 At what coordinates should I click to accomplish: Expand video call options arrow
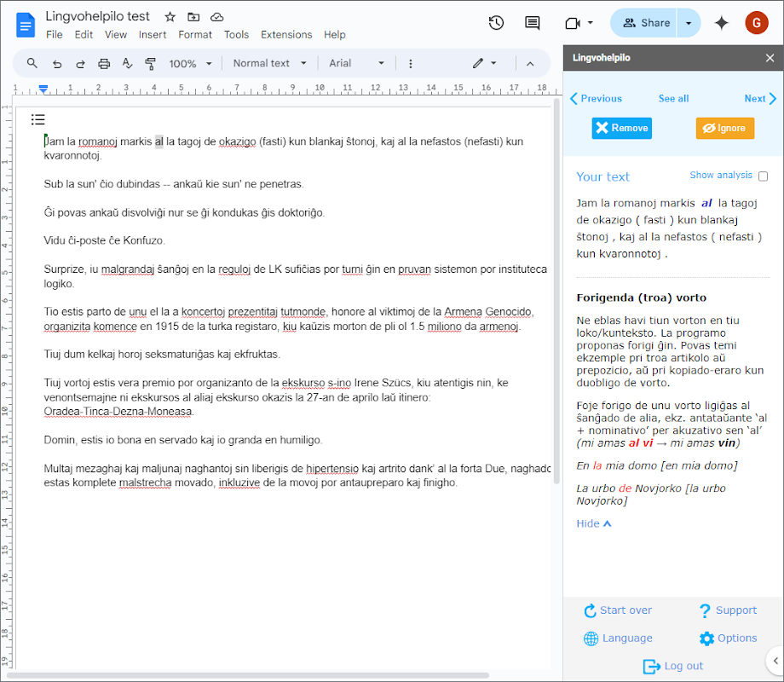coord(591,23)
